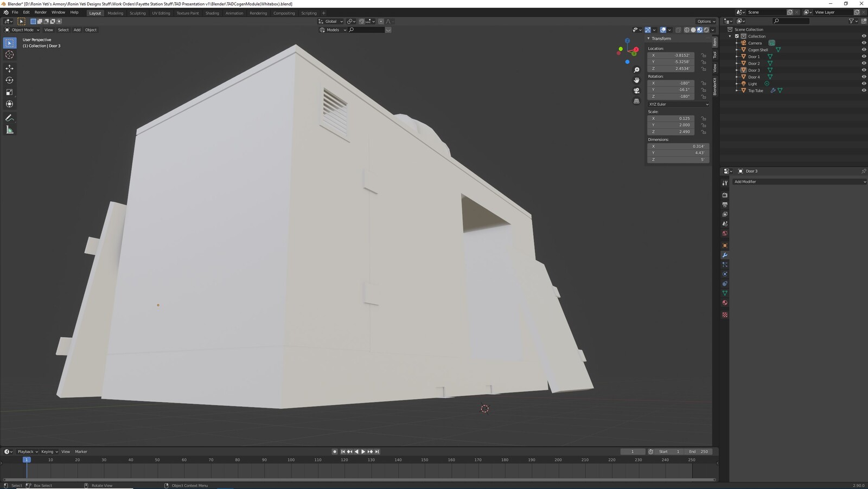Screen dimensions: 868x489
Task: Select the Select Box tool
Action: click(x=10, y=43)
